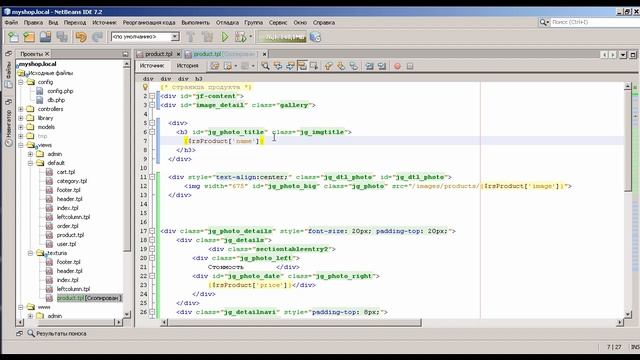640x360 pixels.
Task: Minimize the Проекты panel
Action: (x=125, y=54)
